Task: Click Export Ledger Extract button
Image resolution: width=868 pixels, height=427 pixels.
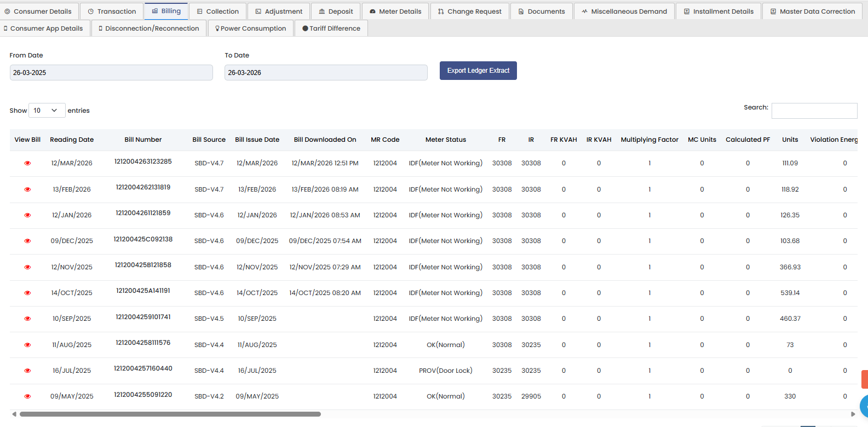Action: tap(478, 71)
